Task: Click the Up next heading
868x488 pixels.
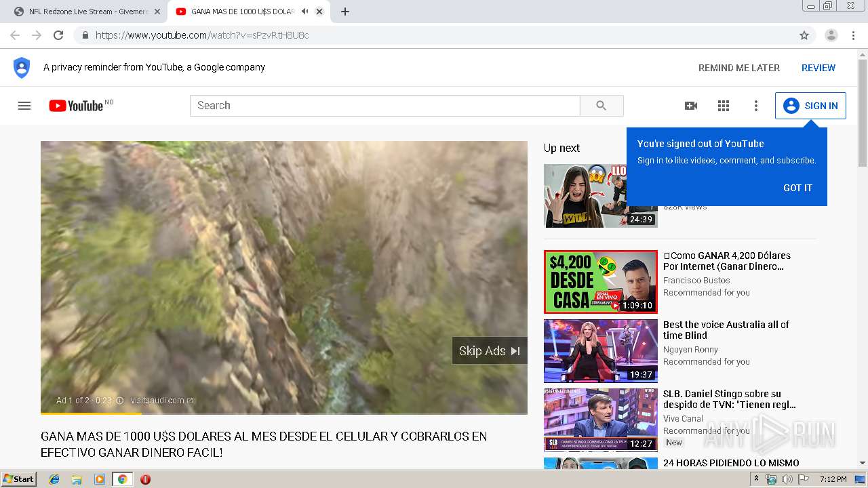Action: click(x=561, y=148)
